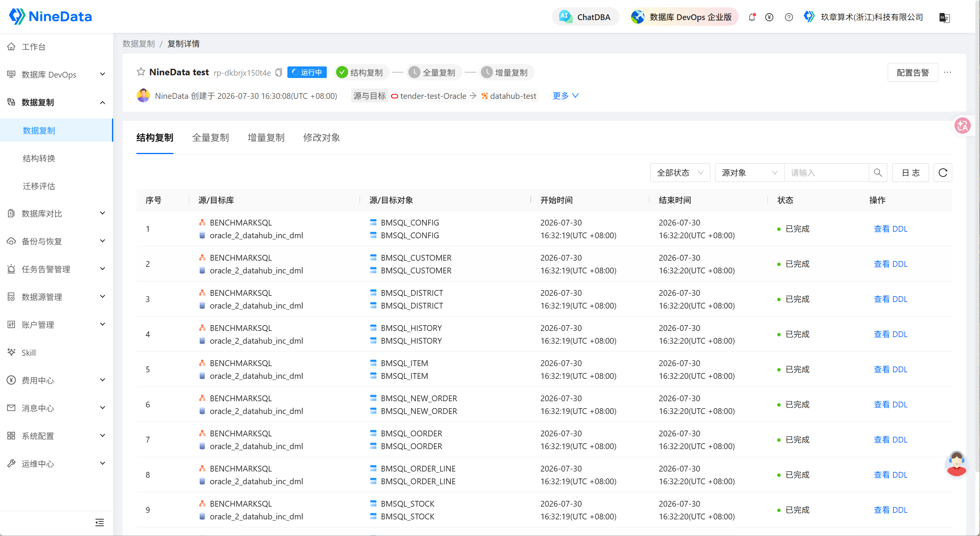
Task: Open 玖章算术(浙江)科技有限公司 account menu
Action: [x=863, y=17]
